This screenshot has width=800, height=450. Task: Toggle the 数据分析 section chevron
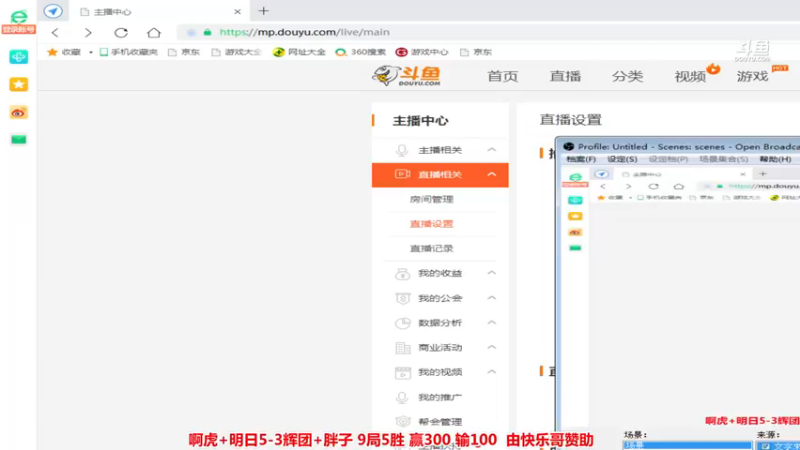(x=491, y=322)
